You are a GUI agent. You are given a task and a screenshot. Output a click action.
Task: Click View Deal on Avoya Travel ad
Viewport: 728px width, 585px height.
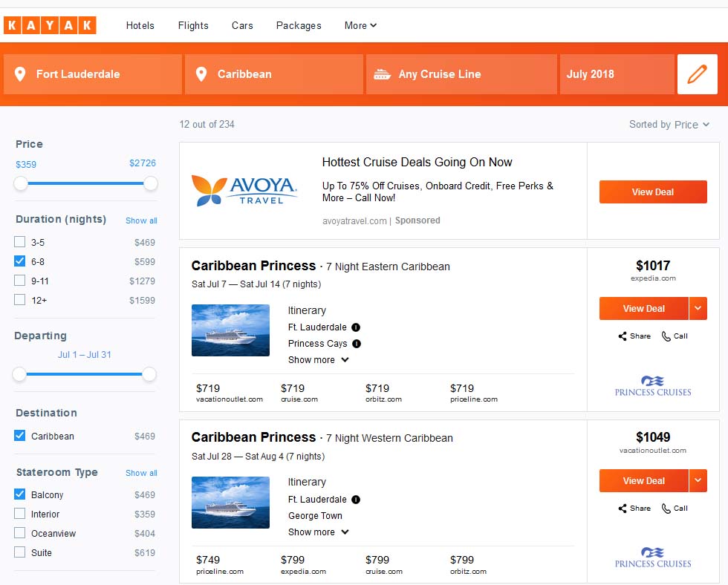[x=653, y=192]
